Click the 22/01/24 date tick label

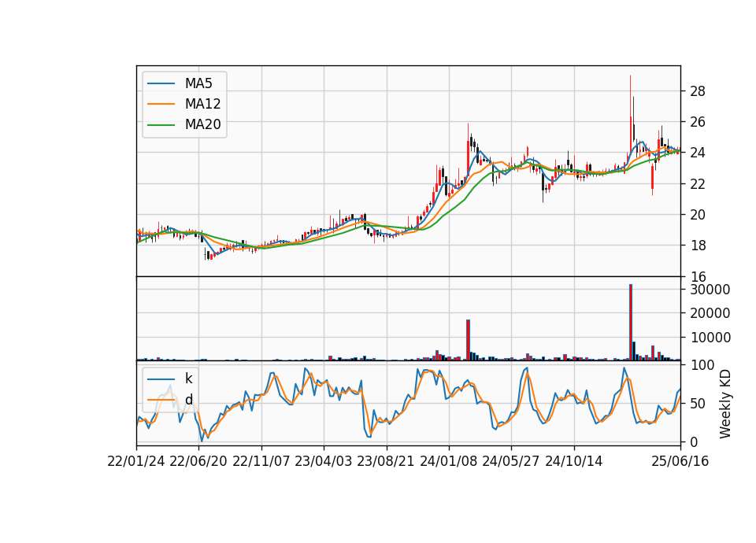coord(136,462)
